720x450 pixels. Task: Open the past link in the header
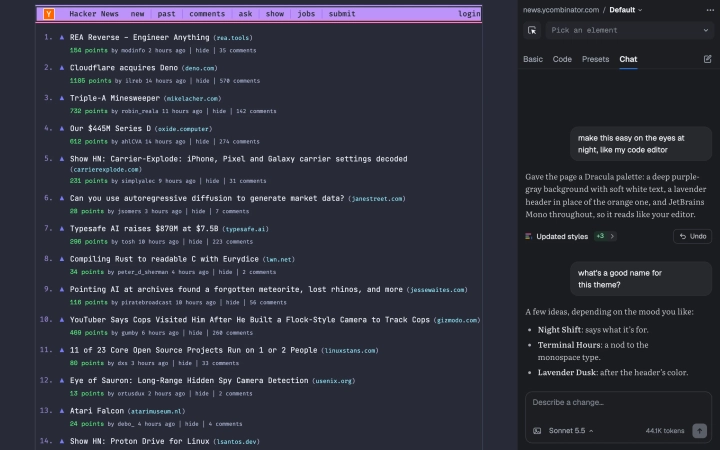tap(166, 14)
